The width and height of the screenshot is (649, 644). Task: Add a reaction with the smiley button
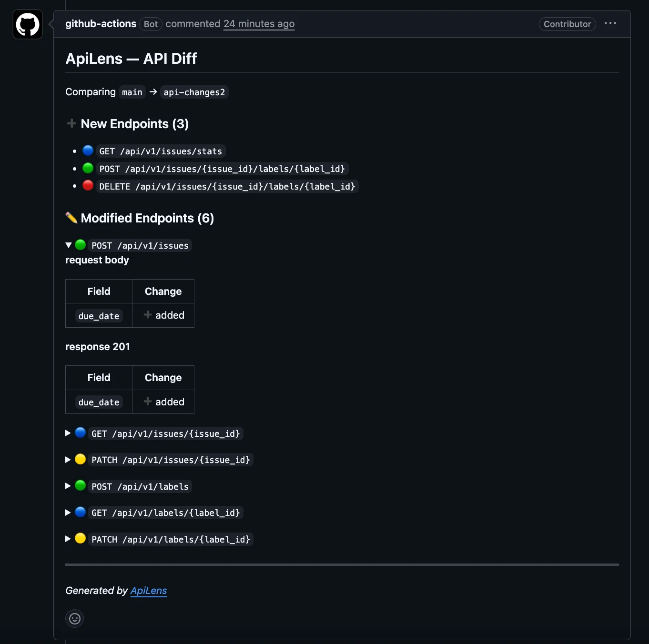pos(74,618)
